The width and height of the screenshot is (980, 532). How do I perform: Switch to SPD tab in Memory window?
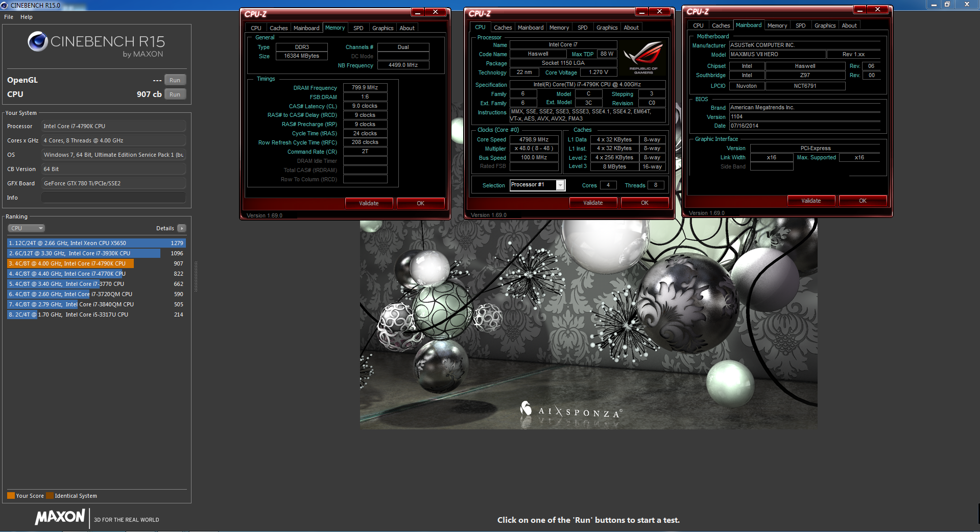tap(358, 28)
